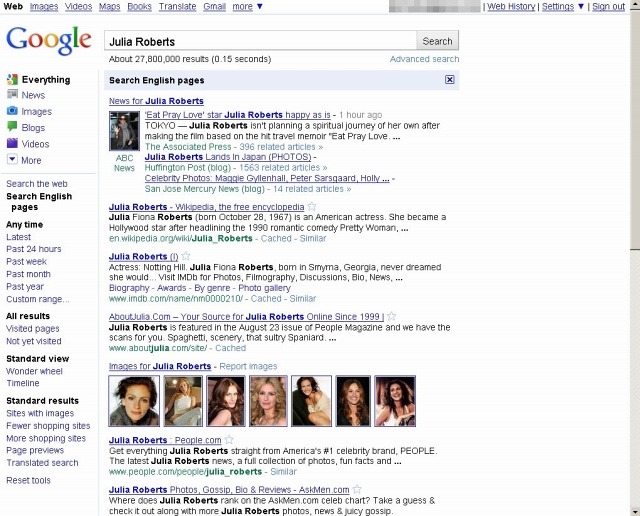Open the News for Julia Roberts link
This screenshot has width=640, height=516.
point(156,101)
